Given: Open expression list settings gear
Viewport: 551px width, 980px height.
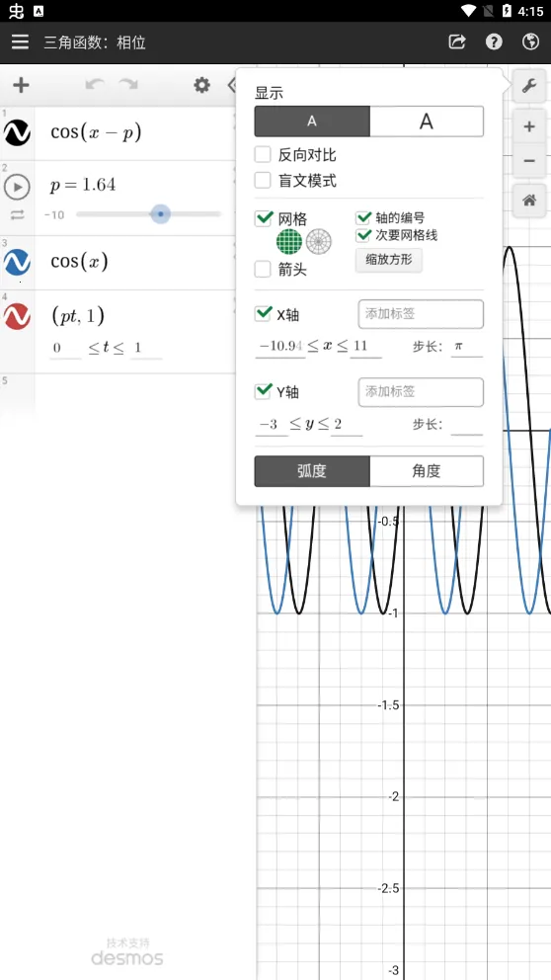Looking at the screenshot, I should click(x=201, y=85).
